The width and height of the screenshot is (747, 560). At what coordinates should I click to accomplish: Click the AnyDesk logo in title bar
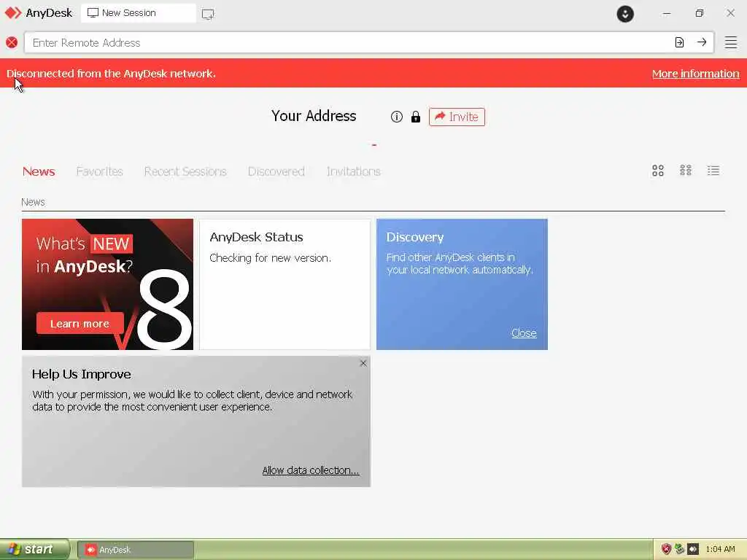coord(13,13)
